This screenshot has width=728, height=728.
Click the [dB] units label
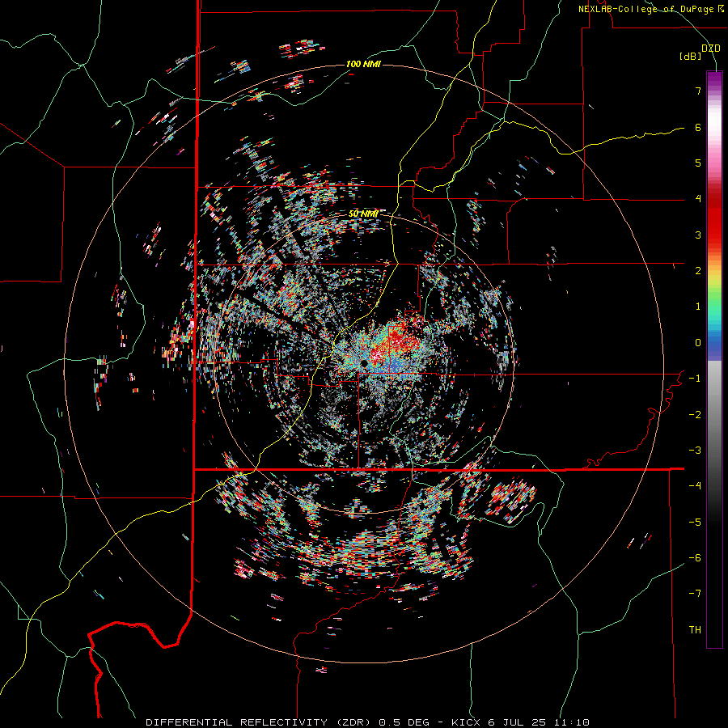(x=691, y=56)
